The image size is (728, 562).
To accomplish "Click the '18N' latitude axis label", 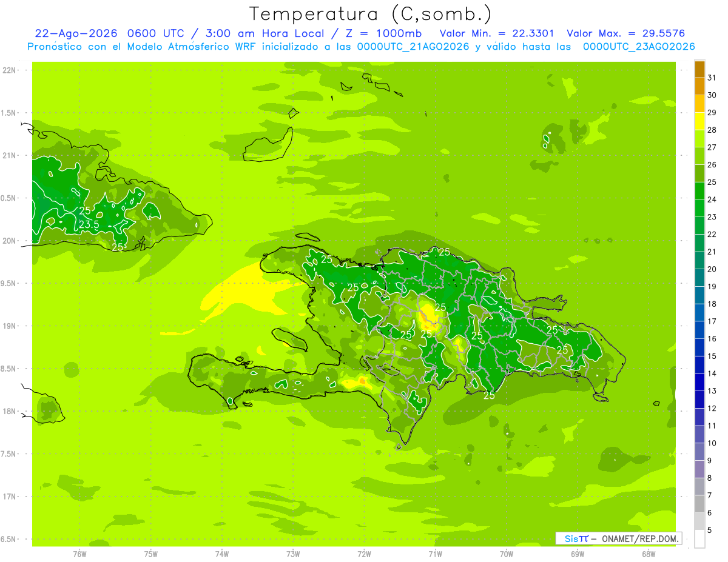I will point(8,411).
